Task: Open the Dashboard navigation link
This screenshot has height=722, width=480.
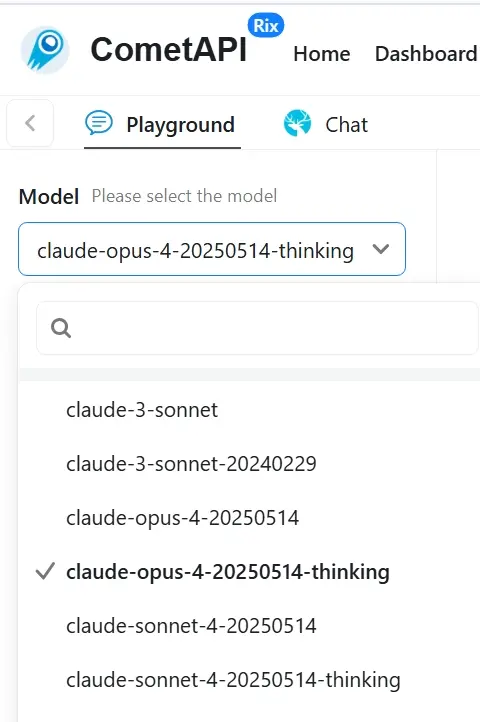Action: tap(427, 54)
